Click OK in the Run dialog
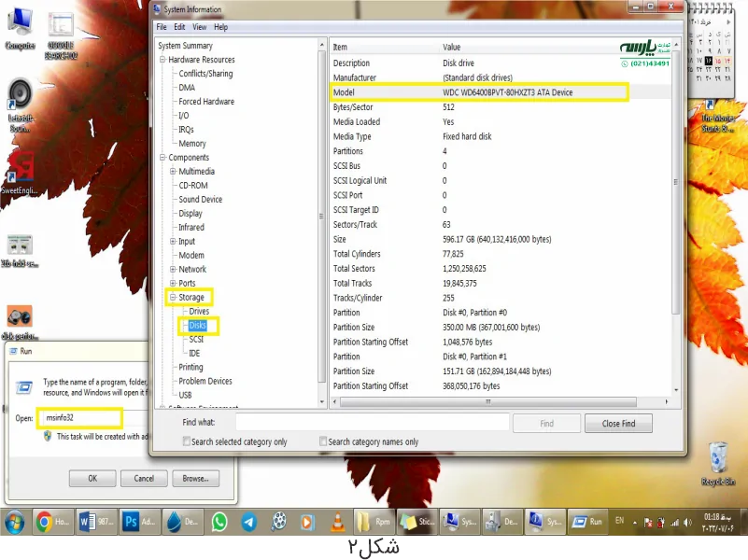The image size is (748, 560). click(92, 478)
